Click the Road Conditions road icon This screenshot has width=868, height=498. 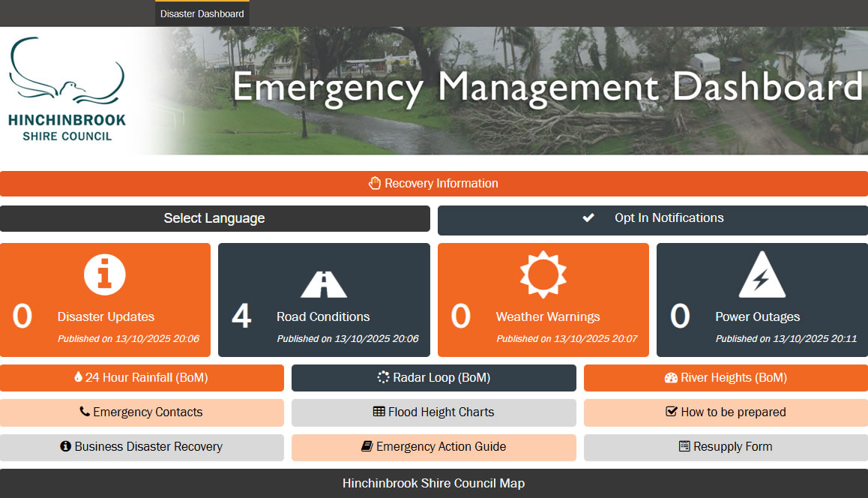pyautogui.click(x=323, y=284)
